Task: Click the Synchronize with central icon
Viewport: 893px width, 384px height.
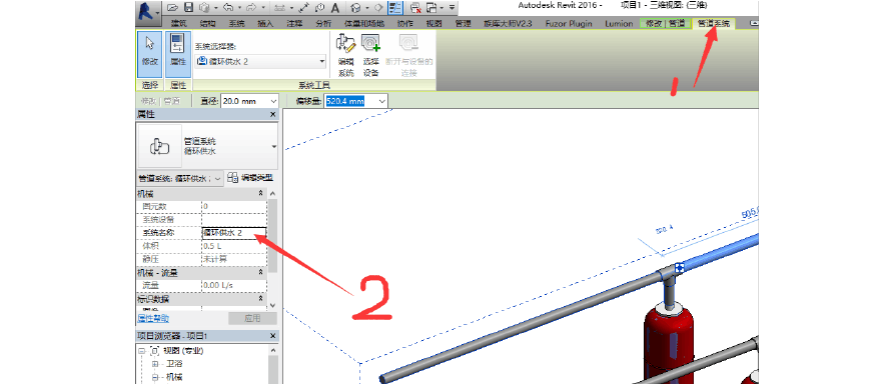Action: (x=204, y=8)
